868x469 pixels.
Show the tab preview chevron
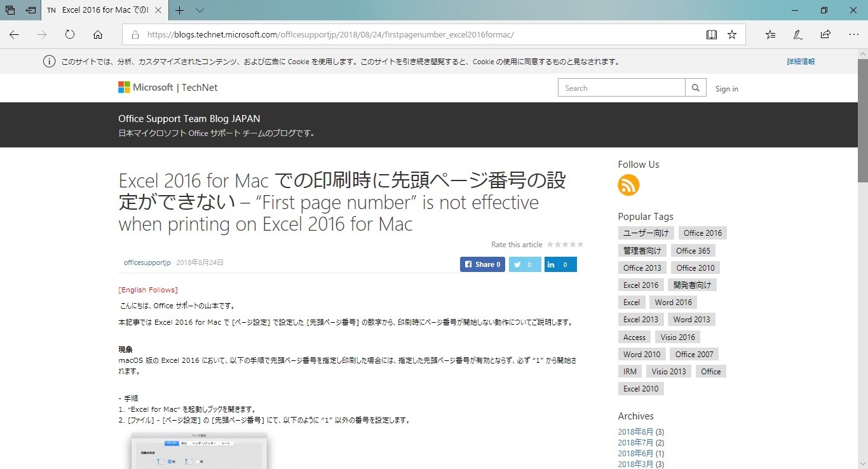click(x=200, y=10)
